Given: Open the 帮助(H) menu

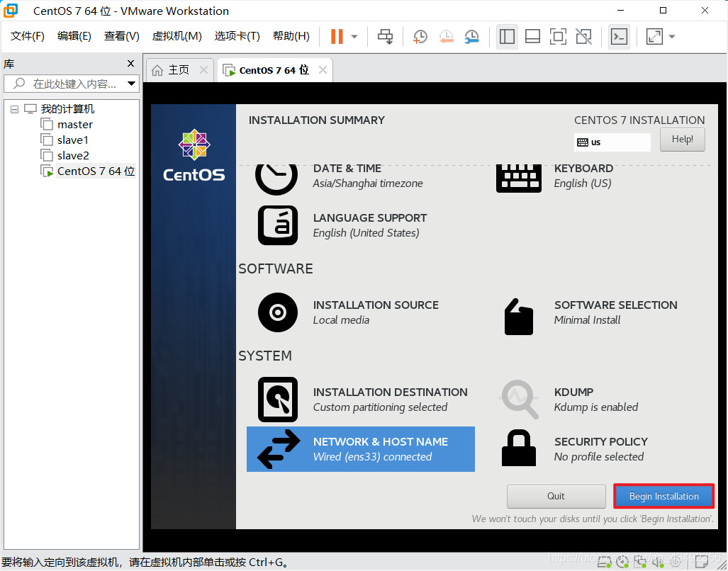Looking at the screenshot, I should 291,36.
